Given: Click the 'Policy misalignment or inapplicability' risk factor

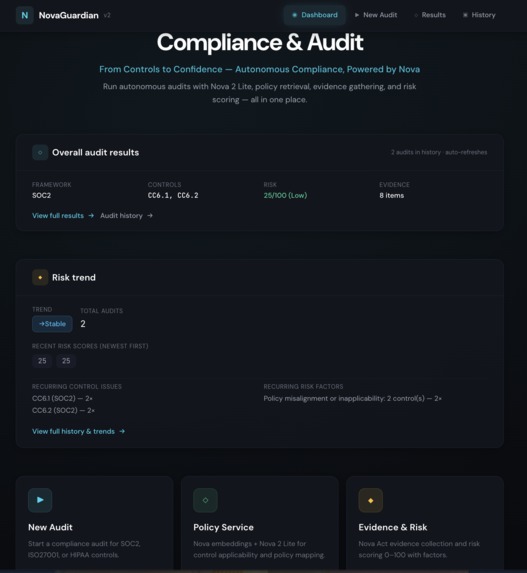Looking at the screenshot, I should click(x=352, y=398).
